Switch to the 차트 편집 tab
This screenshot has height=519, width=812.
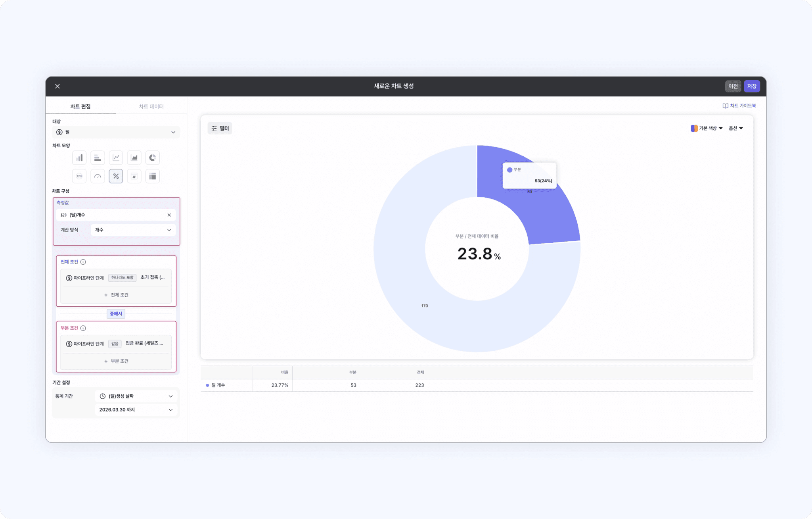80,106
